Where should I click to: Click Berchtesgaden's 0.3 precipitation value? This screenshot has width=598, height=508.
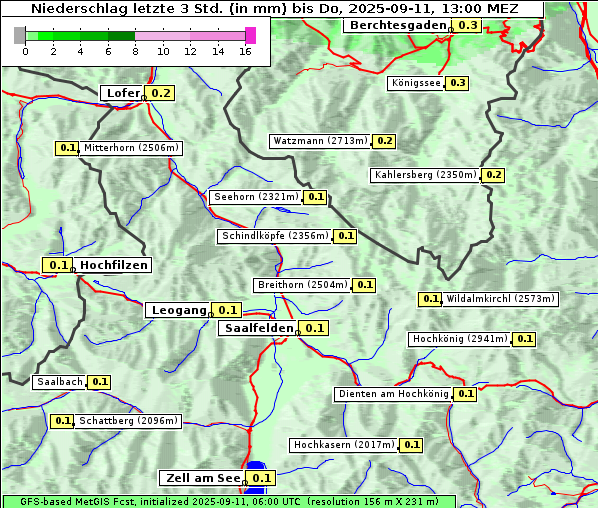pos(468,26)
